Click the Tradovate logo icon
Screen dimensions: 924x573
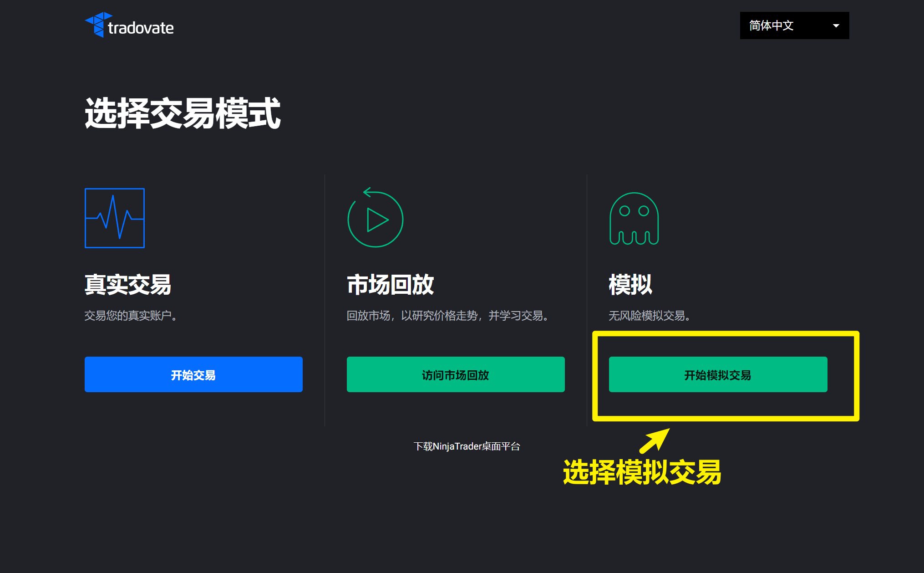tap(97, 26)
